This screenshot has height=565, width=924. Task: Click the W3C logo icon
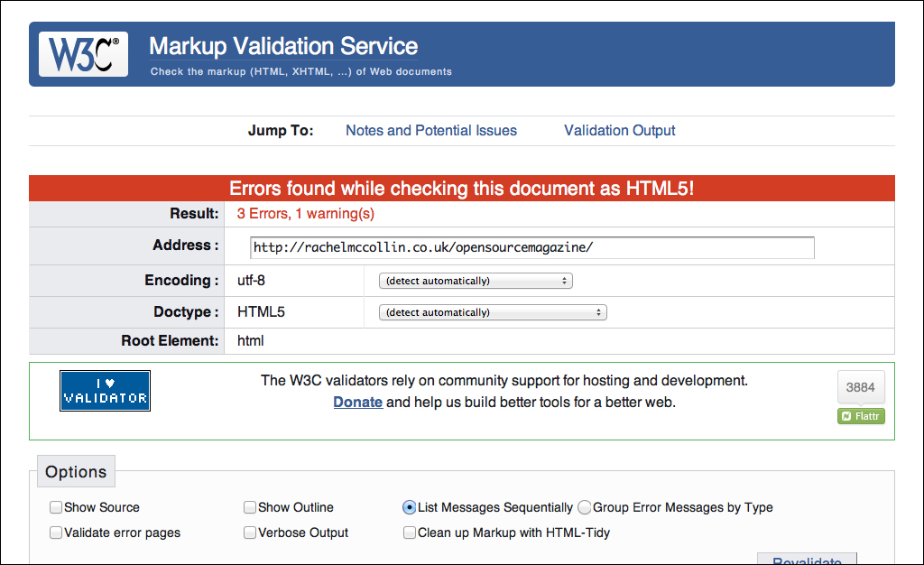pyautogui.click(x=83, y=54)
